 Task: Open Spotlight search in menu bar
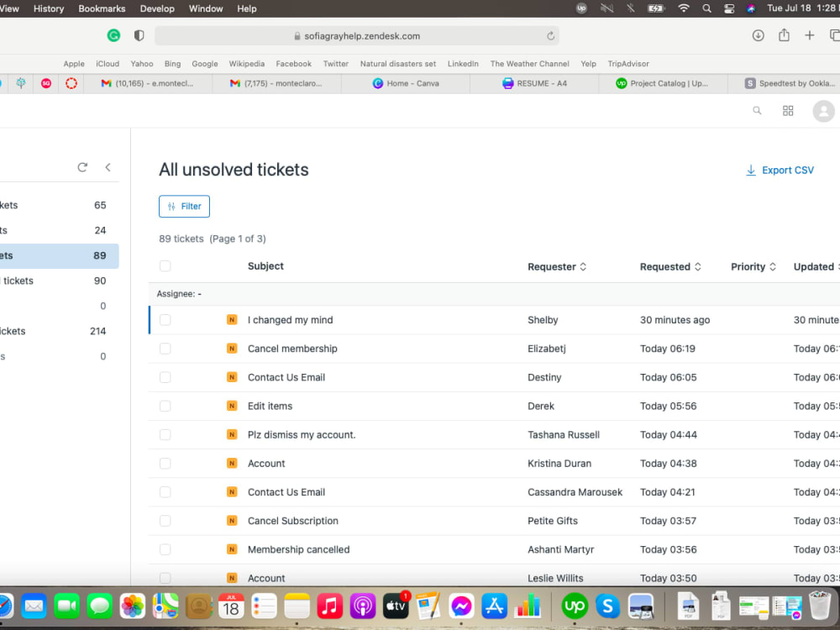click(x=706, y=8)
